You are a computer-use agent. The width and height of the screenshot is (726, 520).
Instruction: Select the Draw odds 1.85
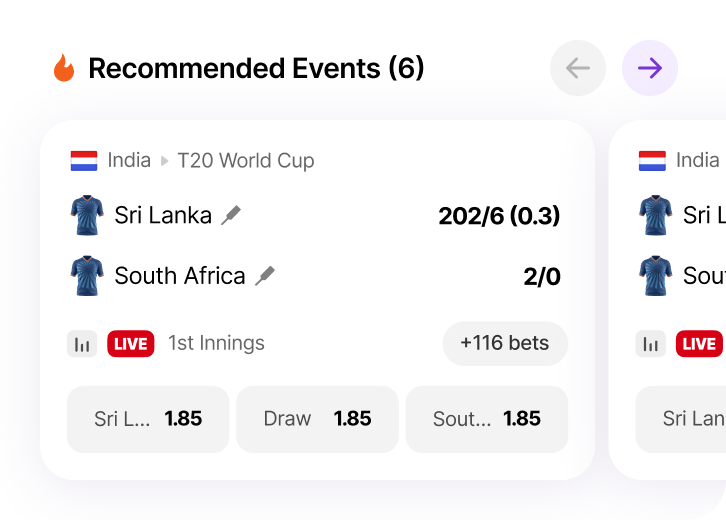click(x=317, y=419)
